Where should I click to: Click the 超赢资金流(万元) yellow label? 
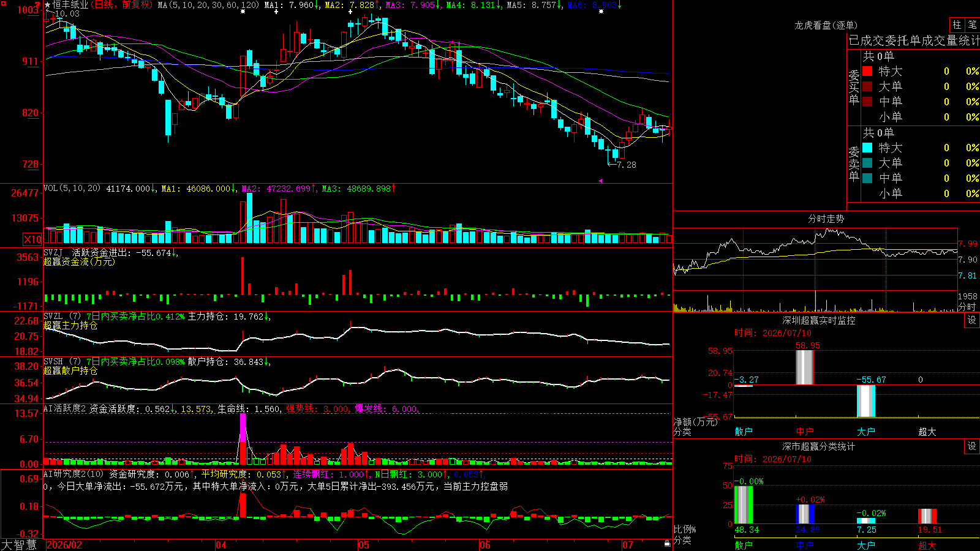79,261
